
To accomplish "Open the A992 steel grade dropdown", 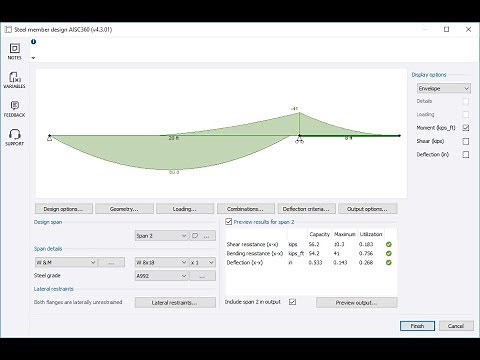I will (161, 276).
